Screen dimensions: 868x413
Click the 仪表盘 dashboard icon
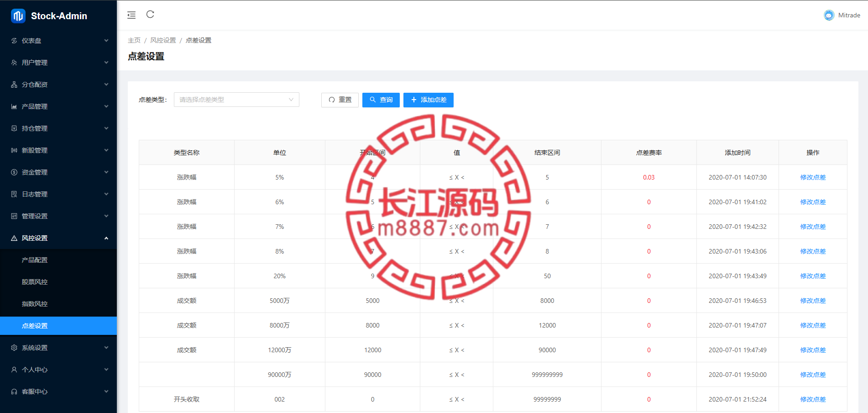click(x=14, y=41)
